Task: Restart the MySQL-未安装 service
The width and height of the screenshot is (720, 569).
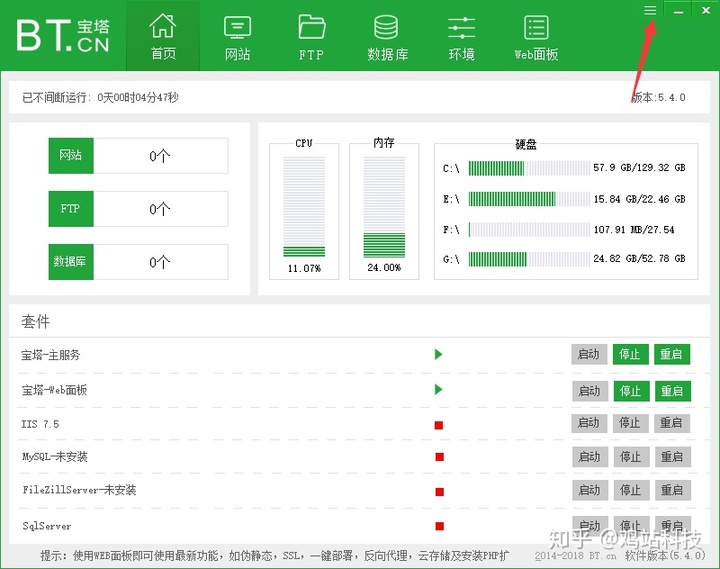Action: [673, 457]
